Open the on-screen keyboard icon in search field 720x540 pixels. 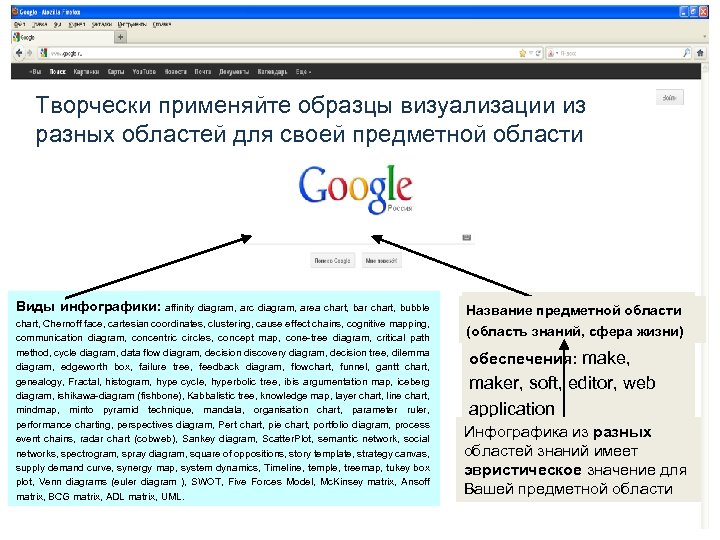pos(467,237)
